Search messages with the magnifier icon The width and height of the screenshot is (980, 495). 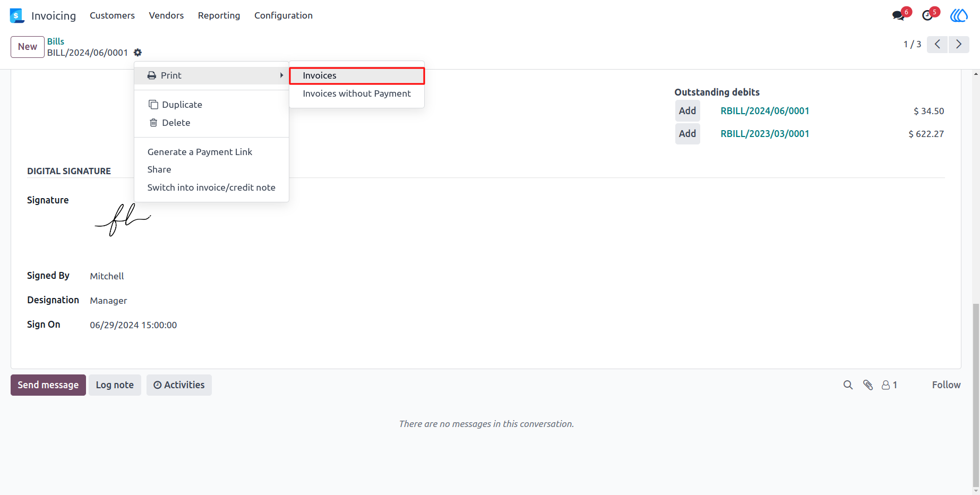(848, 385)
